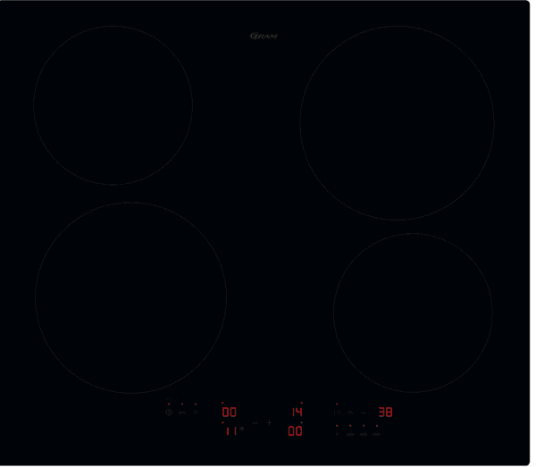
Task: Tap the plus touch control
Action: pyautogui.click(x=269, y=423)
